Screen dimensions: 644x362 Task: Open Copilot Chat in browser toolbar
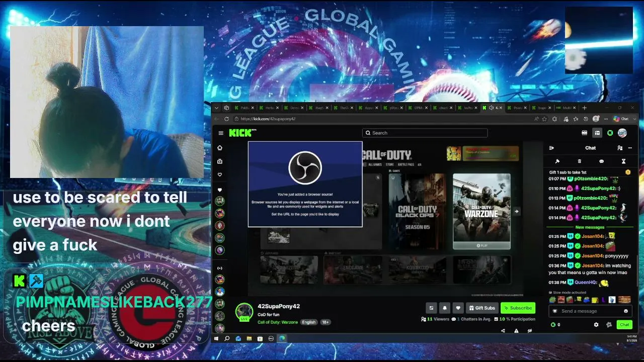pyautogui.click(x=621, y=119)
